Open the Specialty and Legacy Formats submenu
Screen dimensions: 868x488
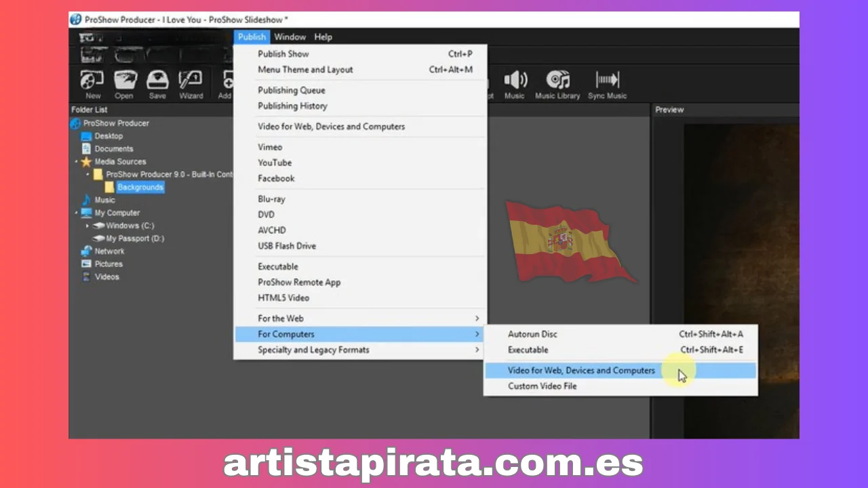point(360,350)
